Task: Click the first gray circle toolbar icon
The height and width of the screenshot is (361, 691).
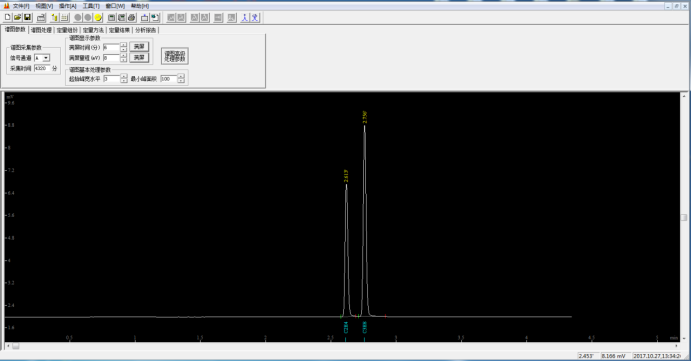Action: (x=78, y=18)
